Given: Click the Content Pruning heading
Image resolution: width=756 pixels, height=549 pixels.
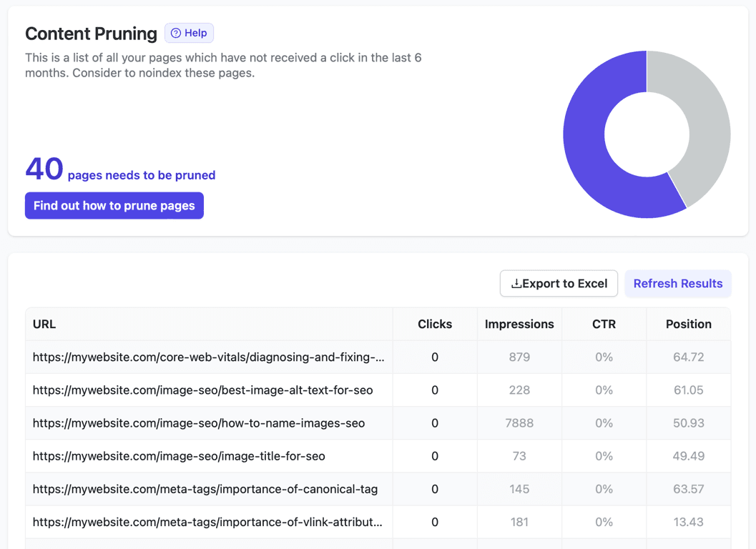Looking at the screenshot, I should tap(91, 34).
